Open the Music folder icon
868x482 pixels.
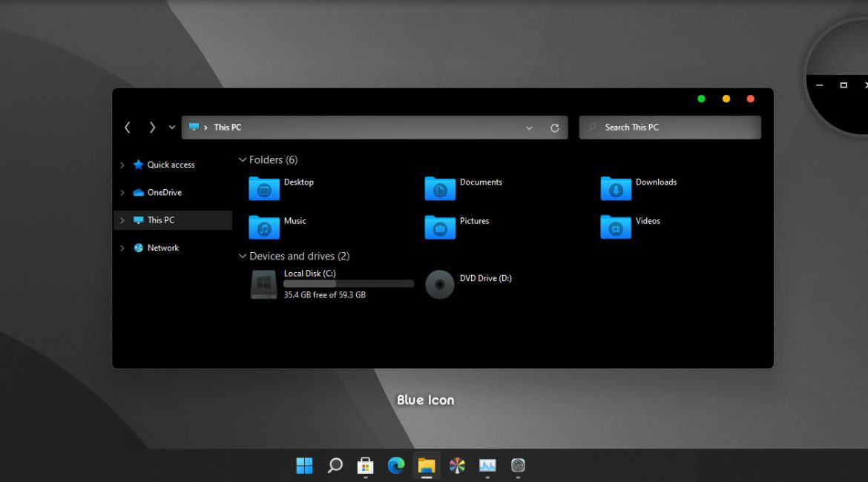point(264,227)
